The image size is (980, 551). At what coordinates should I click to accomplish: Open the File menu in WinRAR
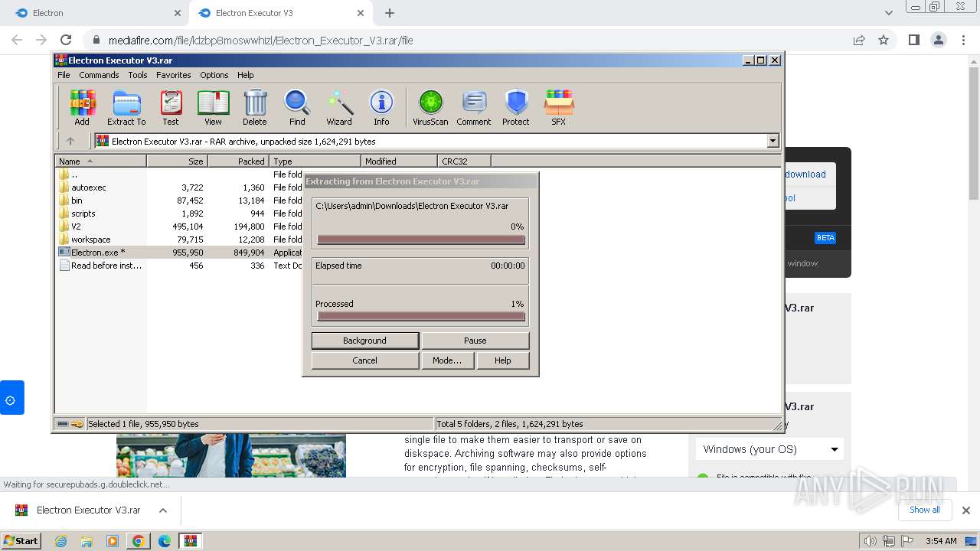pyautogui.click(x=64, y=75)
